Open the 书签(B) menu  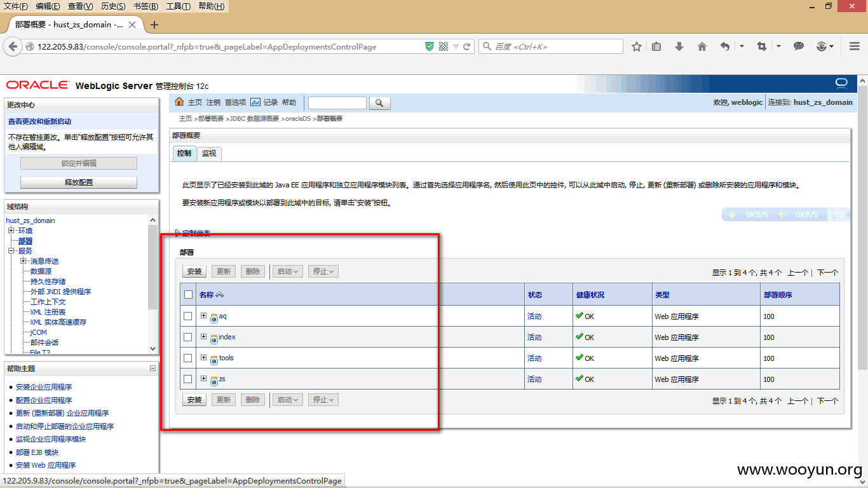tap(146, 6)
